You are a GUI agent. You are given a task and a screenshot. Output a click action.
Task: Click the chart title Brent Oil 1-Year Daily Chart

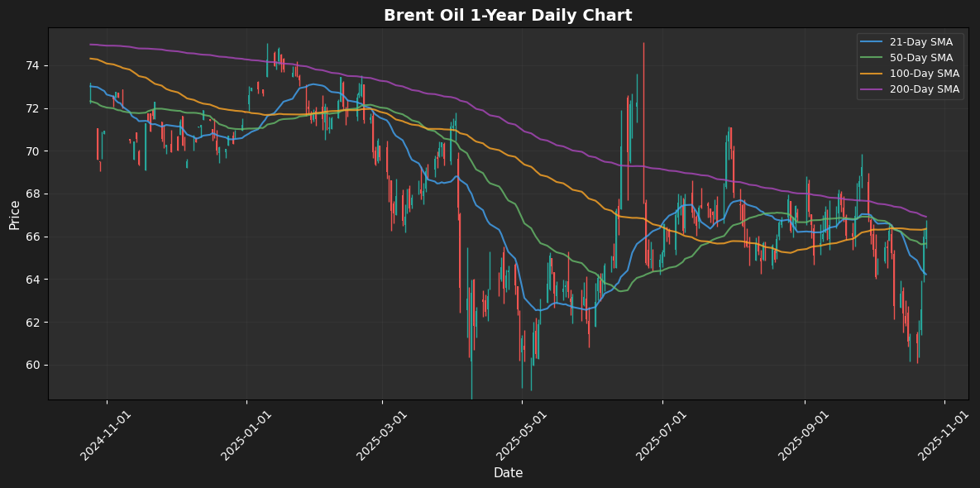pos(508,15)
